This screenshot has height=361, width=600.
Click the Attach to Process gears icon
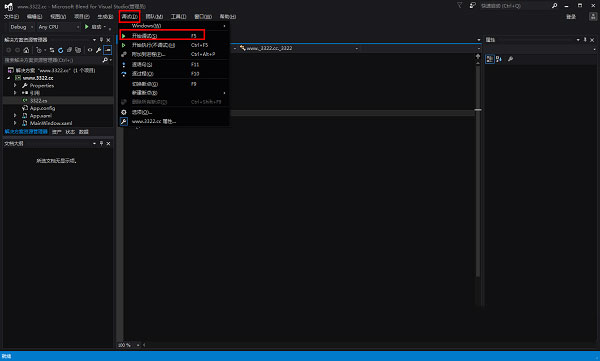click(x=124, y=54)
